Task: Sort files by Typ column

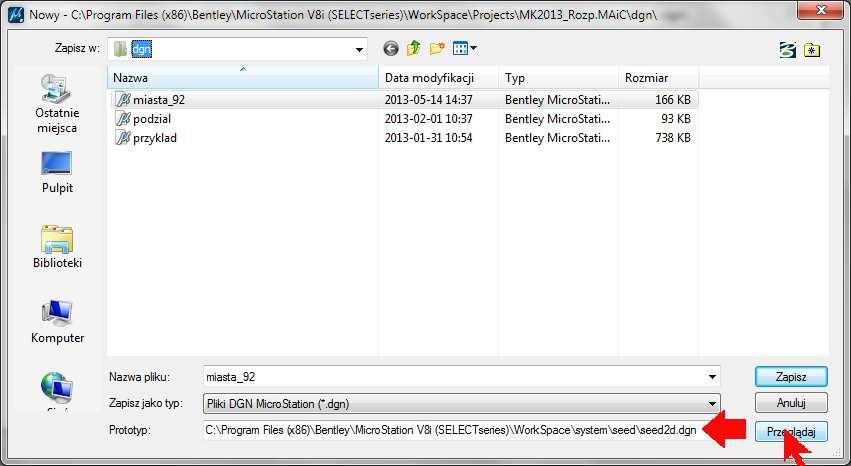Action: [x=558, y=78]
